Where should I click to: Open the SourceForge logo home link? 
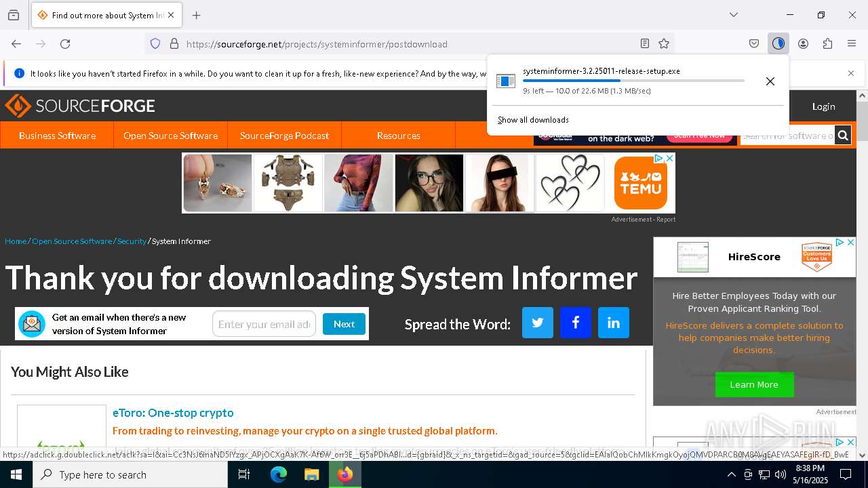pyautogui.click(x=80, y=106)
